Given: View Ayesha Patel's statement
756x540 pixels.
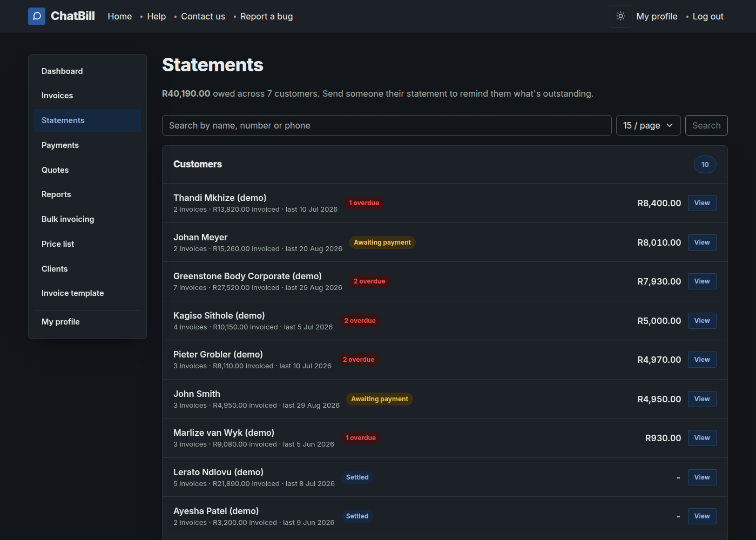Looking at the screenshot, I should pyautogui.click(x=702, y=516).
